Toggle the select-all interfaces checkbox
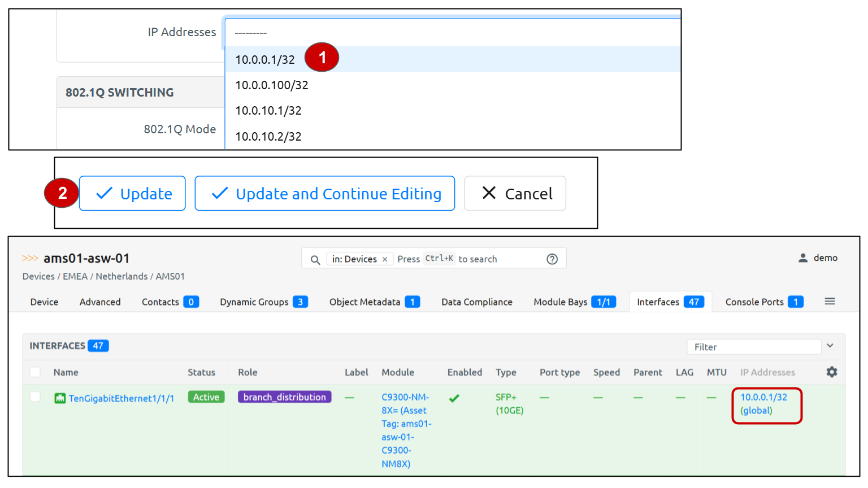This screenshot has width=868, height=488. (35, 372)
